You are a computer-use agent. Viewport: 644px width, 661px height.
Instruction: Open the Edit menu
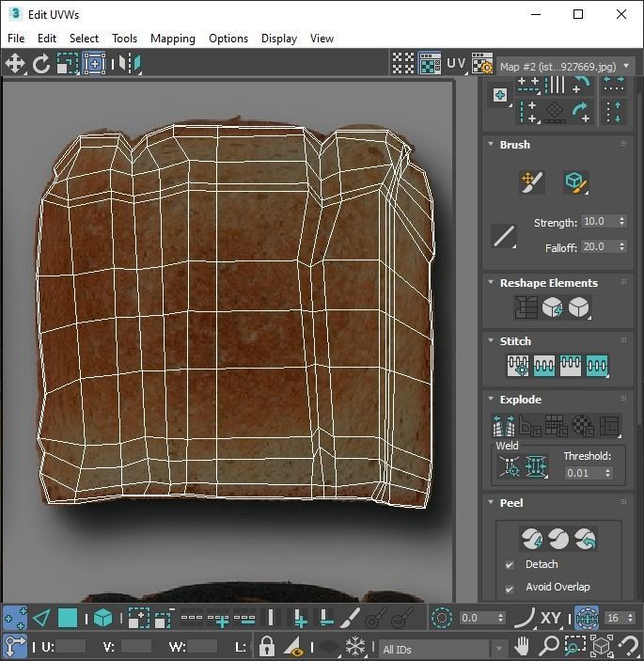[47, 39]
